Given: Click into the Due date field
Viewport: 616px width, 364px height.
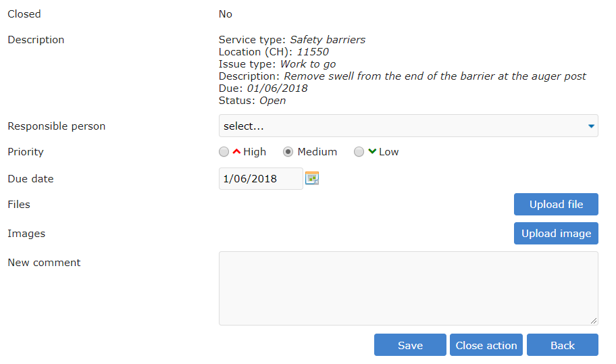Looking at the screenshot, I should [261, 179].
